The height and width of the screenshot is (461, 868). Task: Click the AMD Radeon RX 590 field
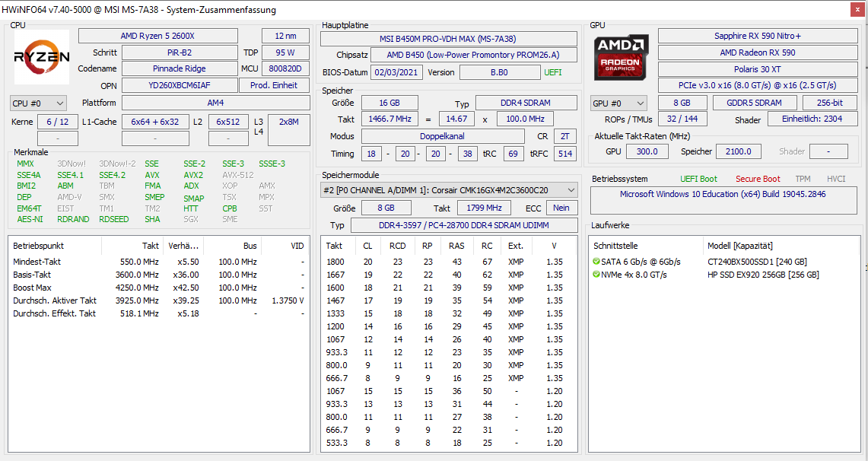(757, 52)
